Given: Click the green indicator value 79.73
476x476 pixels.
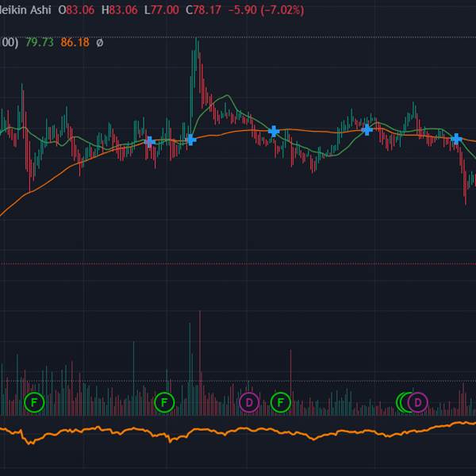Looking at the screenshot, I should [x=40, y=42].
